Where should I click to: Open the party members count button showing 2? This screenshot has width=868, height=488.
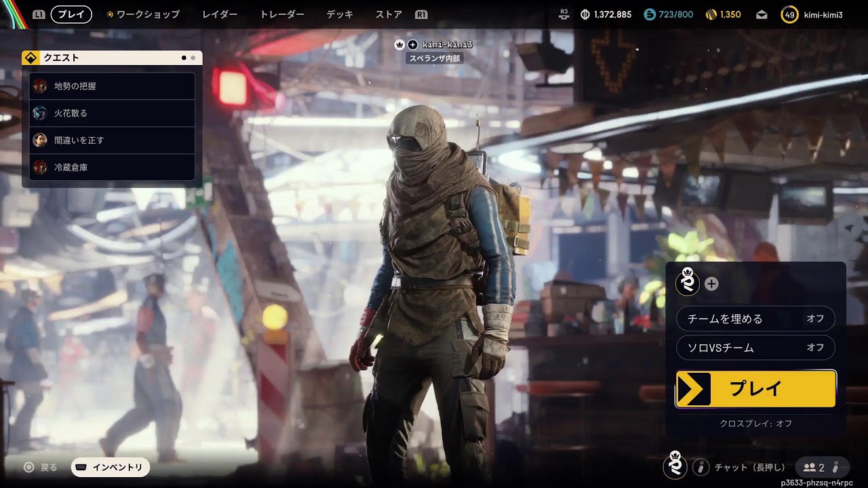(822, 467)
